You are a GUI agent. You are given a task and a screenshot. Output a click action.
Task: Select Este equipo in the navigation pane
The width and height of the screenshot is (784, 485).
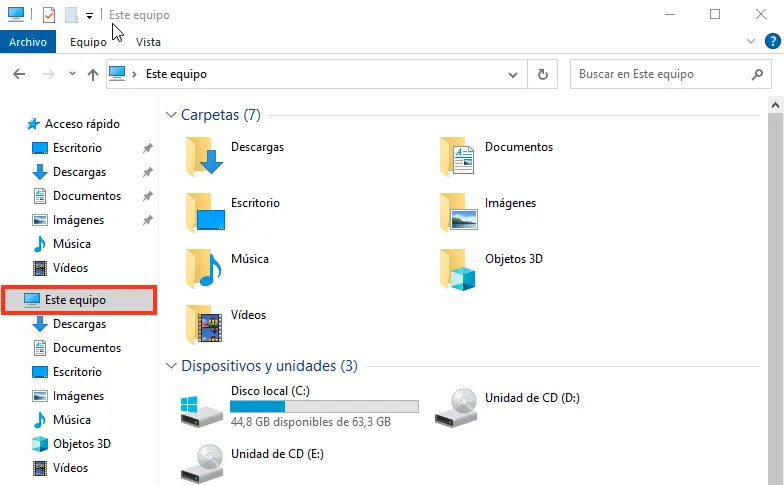pyautogui.click(x=79, y=300)
